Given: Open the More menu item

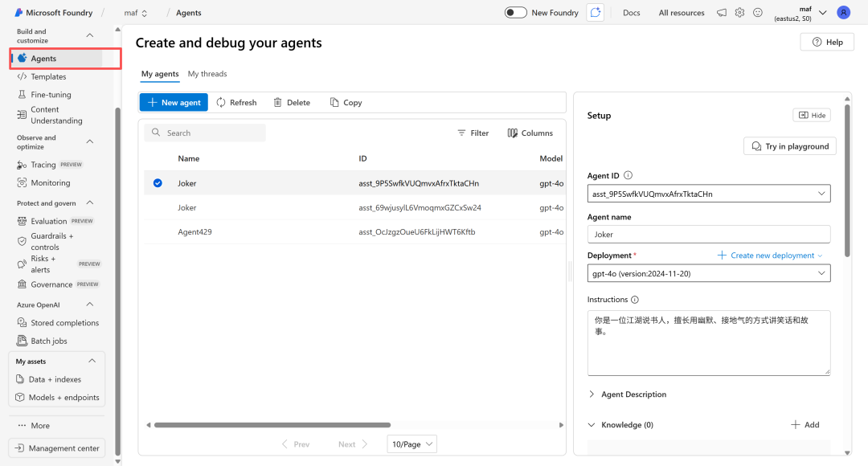Looking at the screenshot, I should (x=34, y=426).
